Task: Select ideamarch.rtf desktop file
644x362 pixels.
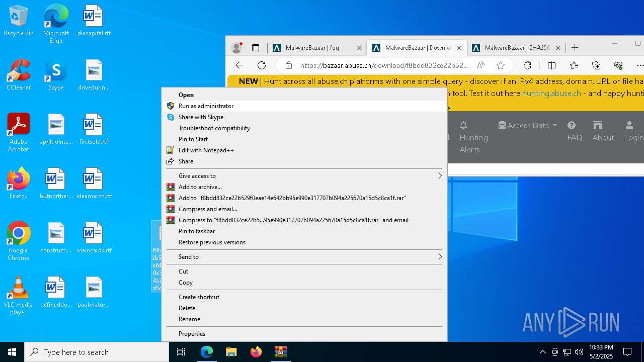Action: click(94, 184)
